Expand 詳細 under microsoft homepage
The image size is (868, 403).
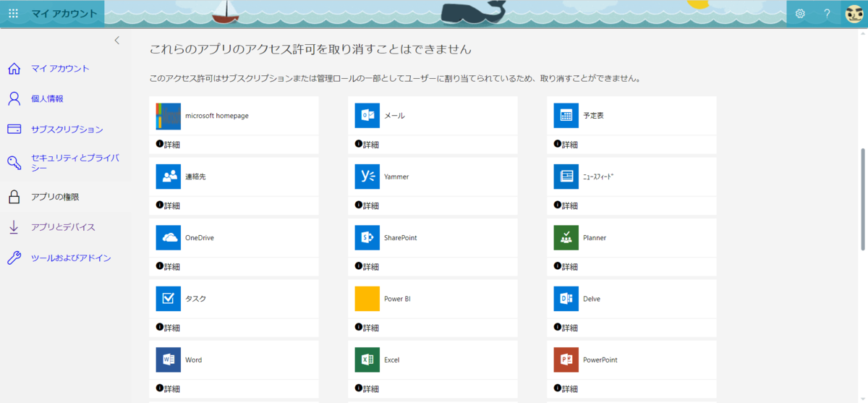pos(169,145)
